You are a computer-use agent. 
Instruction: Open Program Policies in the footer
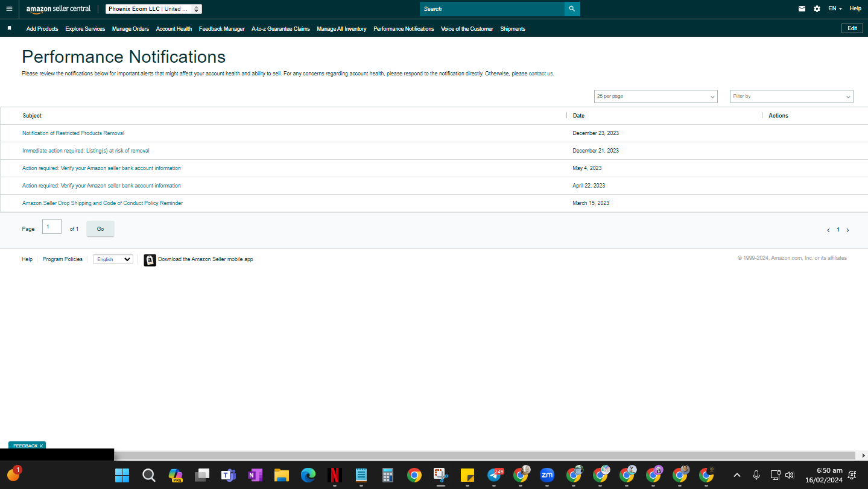point(63,259)
